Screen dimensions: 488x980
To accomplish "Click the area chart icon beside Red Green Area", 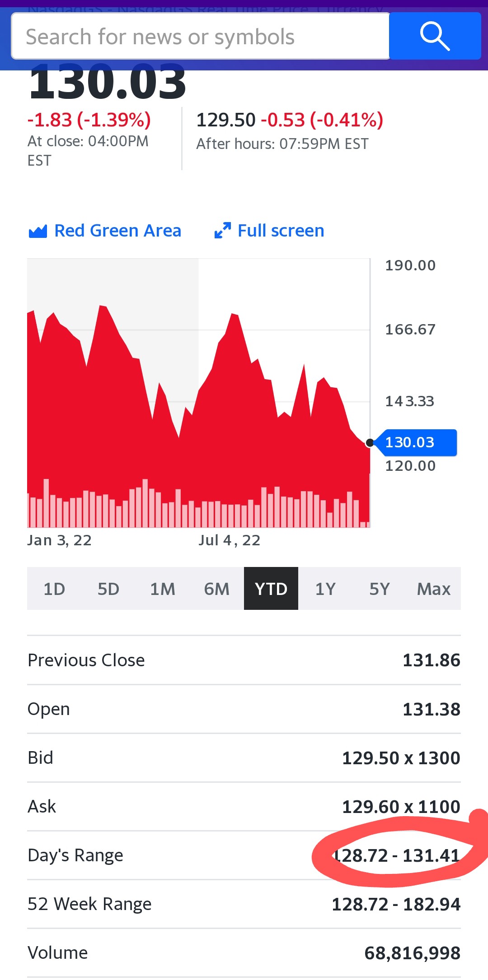I will [38, 231].
